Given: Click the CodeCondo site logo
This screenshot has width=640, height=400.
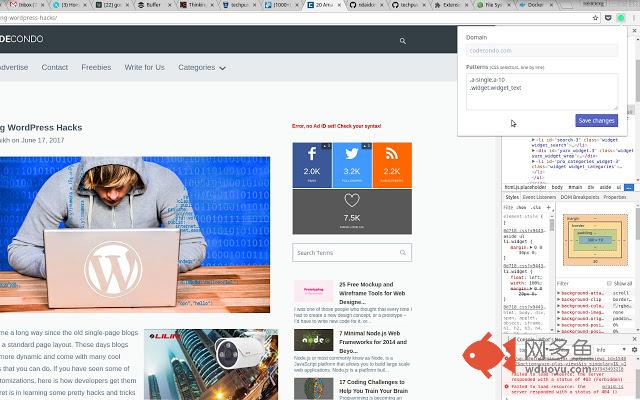Looking at the screenshot, I should coord(22,39).
